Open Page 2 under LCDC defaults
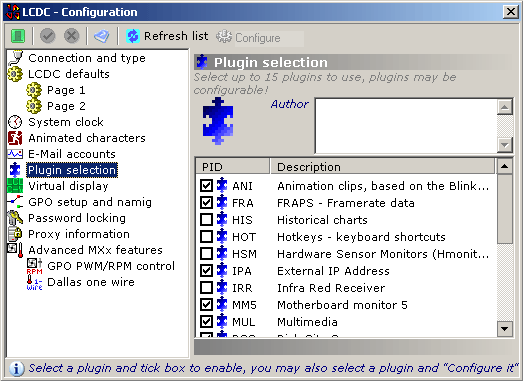The width and height of the screenshot is (523, 381). tap(66, 106)
